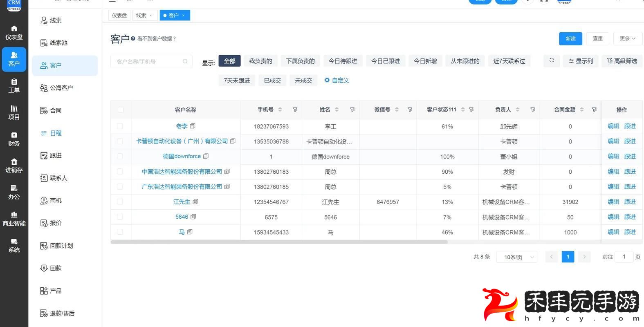
Task: Tick checkbox for 江先生 row
Action: tap(120, 202)
